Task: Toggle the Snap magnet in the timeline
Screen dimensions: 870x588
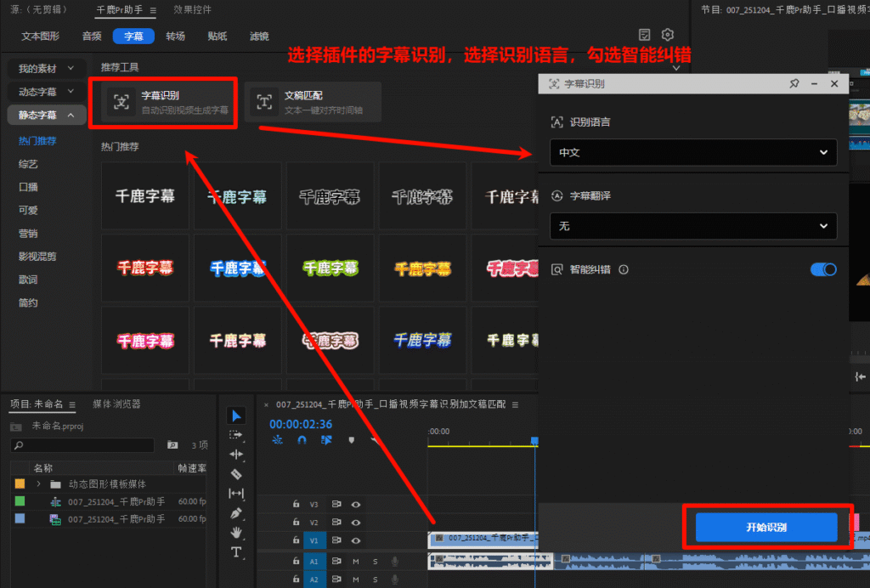Action: coord(302,440)
